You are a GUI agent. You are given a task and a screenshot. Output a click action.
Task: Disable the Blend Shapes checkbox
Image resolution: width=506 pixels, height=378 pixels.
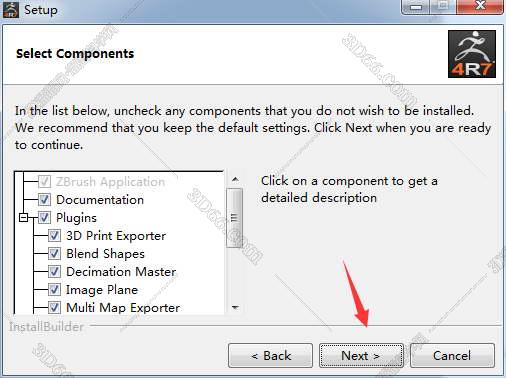[54, 254]
